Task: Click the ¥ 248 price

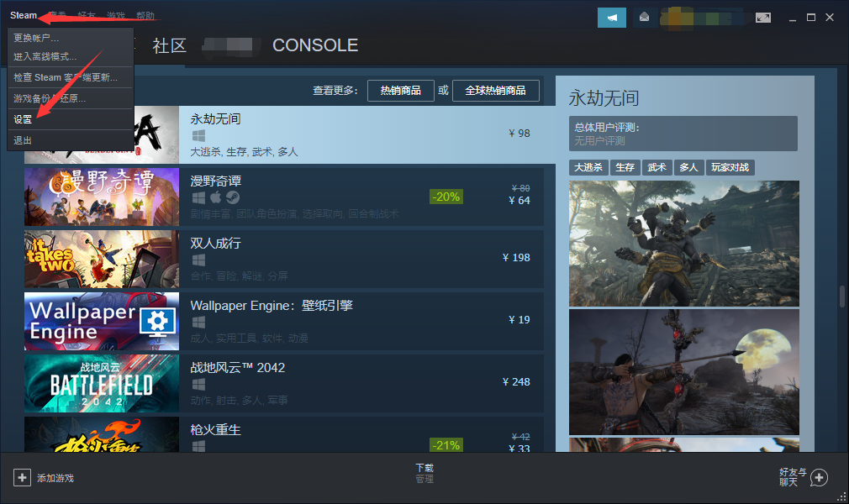Action: (x=516, y=382)
